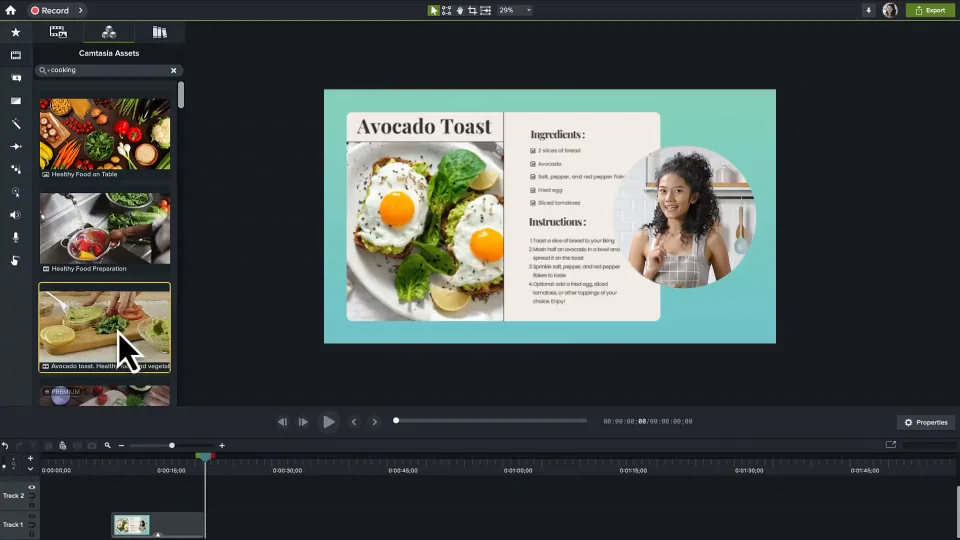The height and width of the screenshot is (540, 960).
Task: Switch to the Library tab
Action: click(x=159, y=32)
